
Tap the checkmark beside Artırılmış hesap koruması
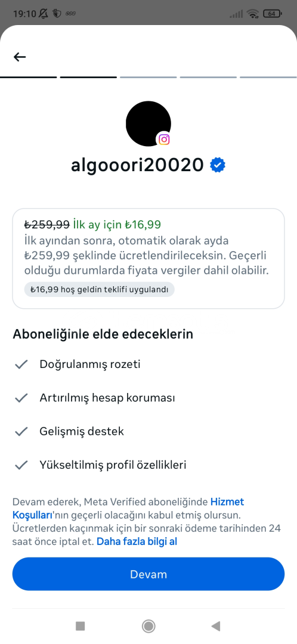(x=21, y=398)
